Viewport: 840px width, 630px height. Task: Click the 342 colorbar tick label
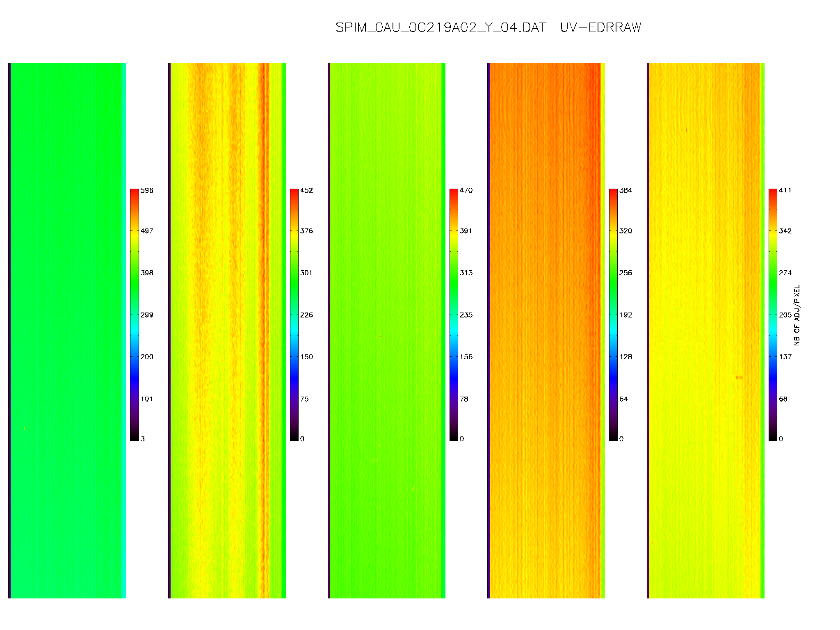pyautogui.click(x=785, y=231)
